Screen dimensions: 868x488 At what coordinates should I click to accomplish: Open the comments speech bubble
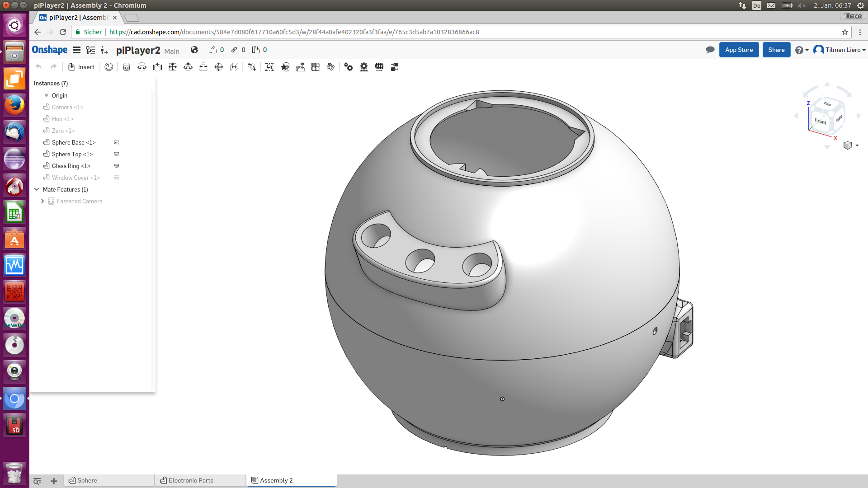(710, 50)
